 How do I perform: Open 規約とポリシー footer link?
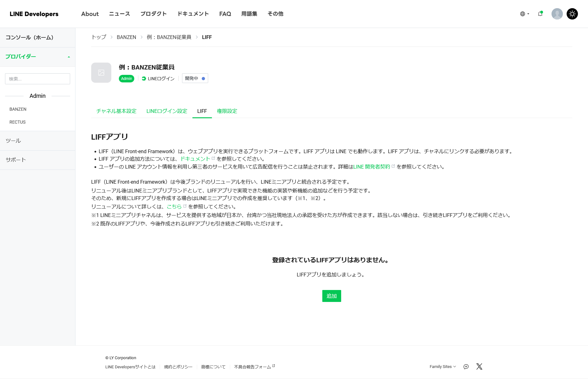point(178,367)
